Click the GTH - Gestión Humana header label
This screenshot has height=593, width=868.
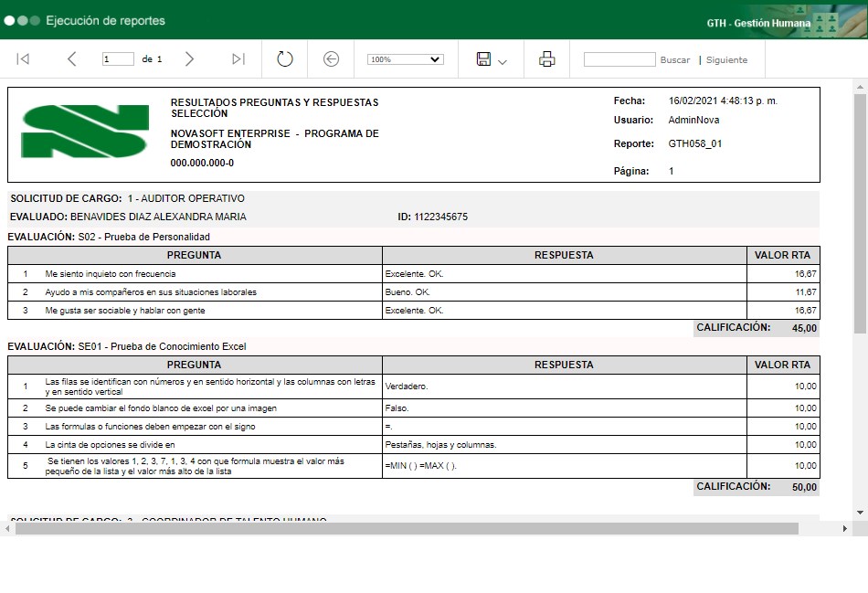click(x=758, y=23)
